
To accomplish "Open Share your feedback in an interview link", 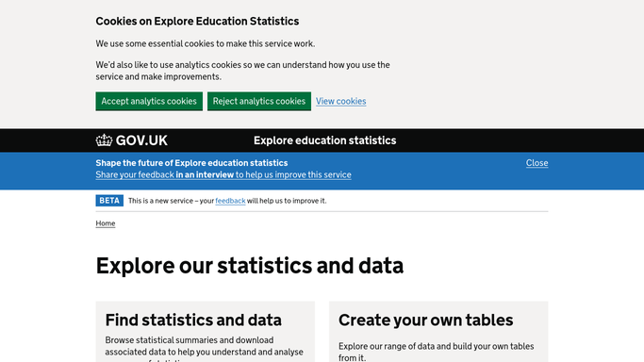I will pos(223,174).
